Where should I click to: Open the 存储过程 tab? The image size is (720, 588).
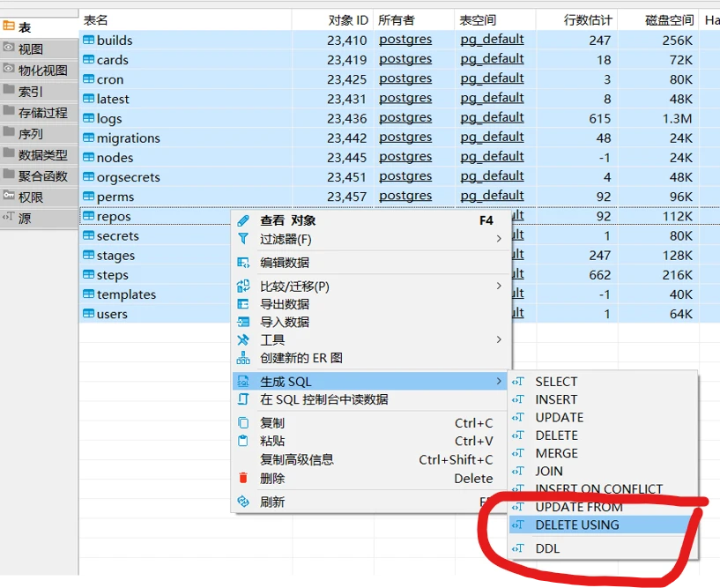click(x=39, y=112)
